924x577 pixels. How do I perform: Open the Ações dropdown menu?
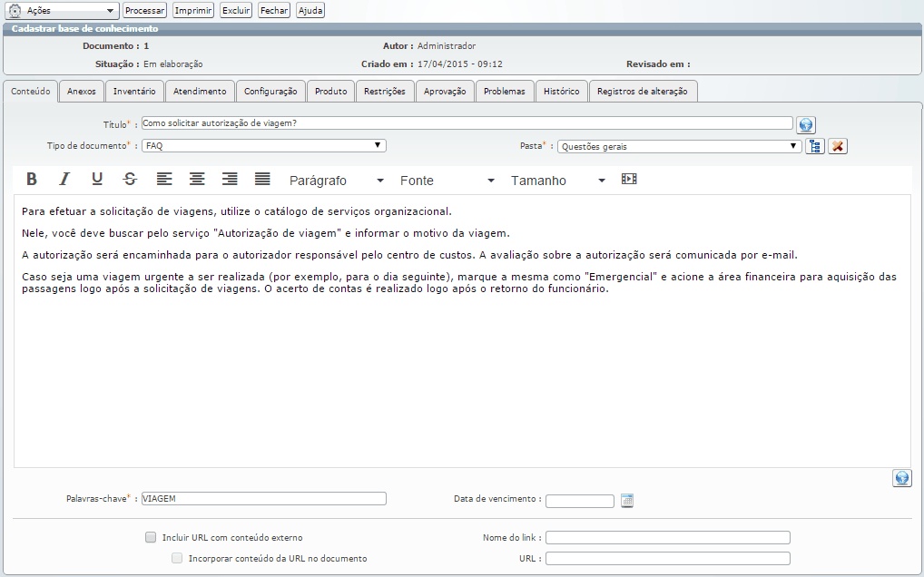(62, 11)
